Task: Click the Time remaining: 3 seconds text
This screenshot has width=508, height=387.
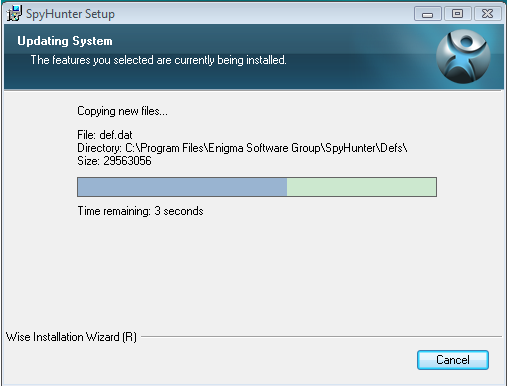Action: pos(140,211)
